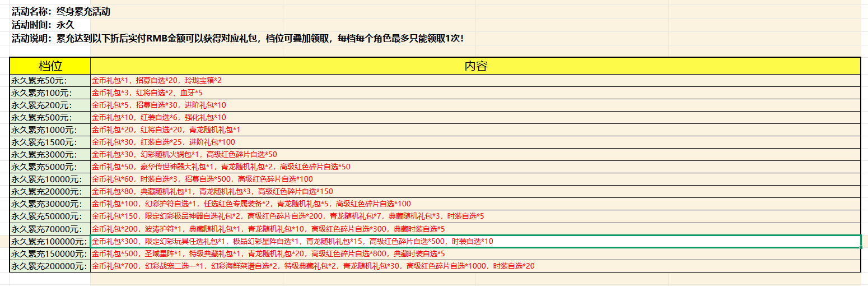Select the 活动名称 终身累充活动 cell
This screenshot has width=868, height=286.
(61, 11)
